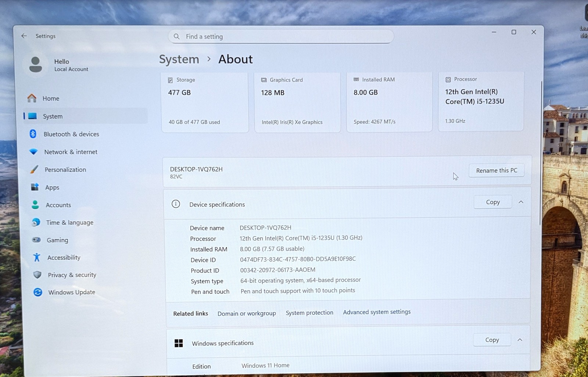Click the Find a setting search box
Image resolution: width=588 pixels, height=377 pixels.
pos(281,36)
